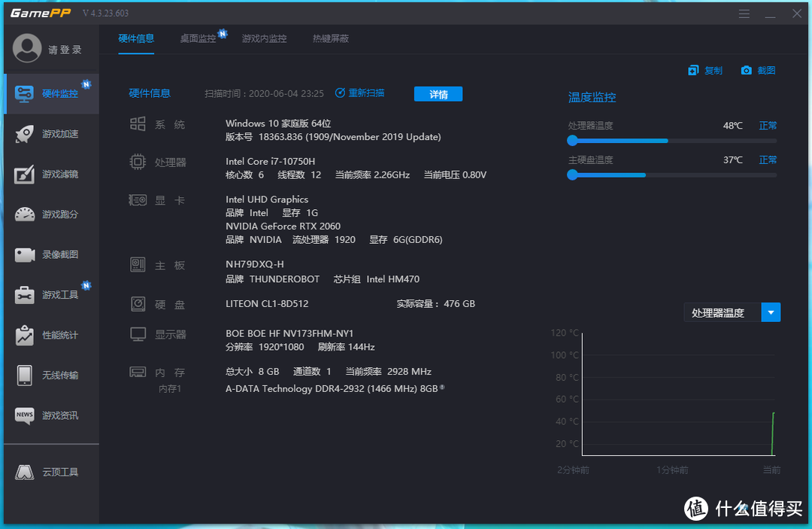Open 云顶工具 icon in sidebar
The image size is (812, 529).
pyautogui.click(x=24, y=472)
